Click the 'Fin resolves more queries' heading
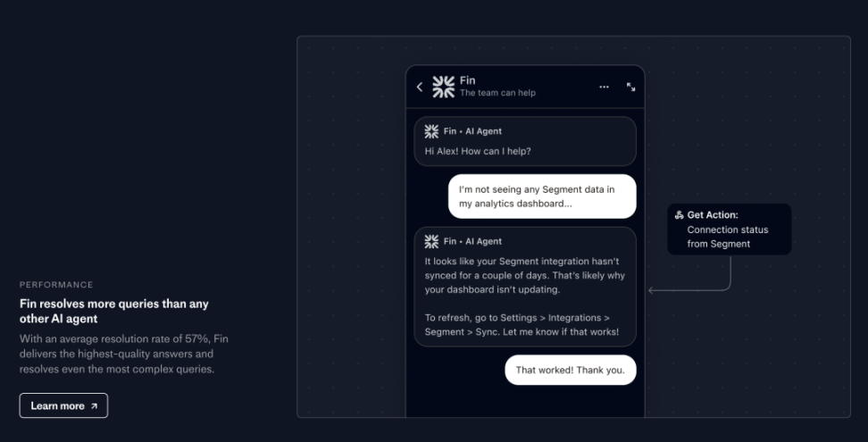Screen dimensions: 868x442 (x=114, y=311)
